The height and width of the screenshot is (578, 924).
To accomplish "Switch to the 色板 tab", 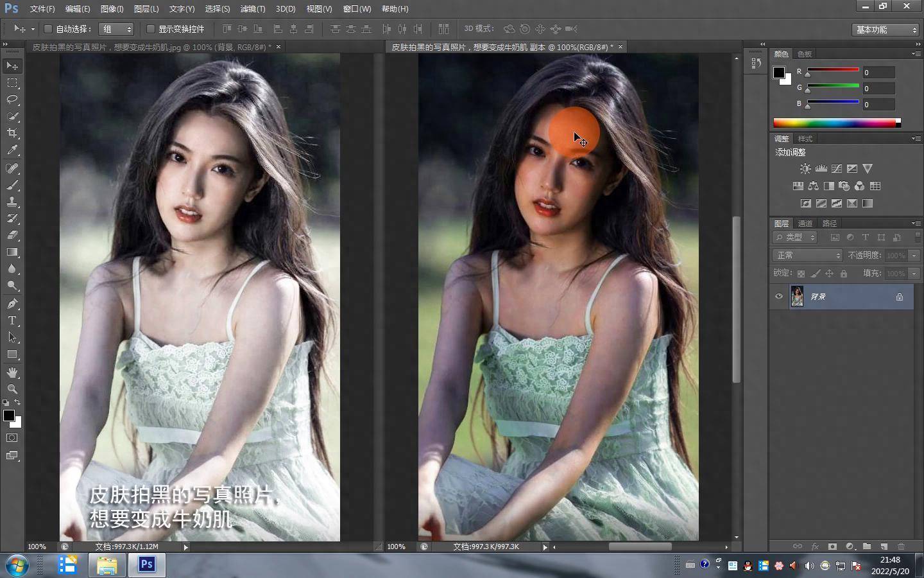I will click(805, 54).
